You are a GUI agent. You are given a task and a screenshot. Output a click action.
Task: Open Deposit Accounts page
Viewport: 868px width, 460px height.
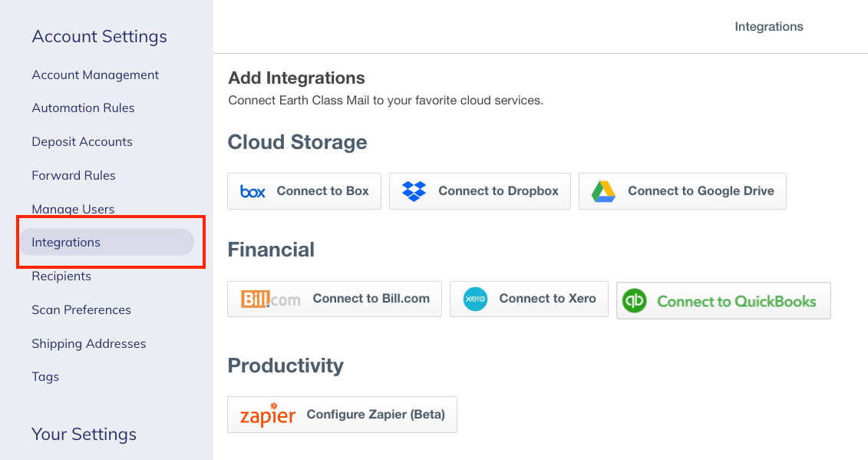[82, 142]
